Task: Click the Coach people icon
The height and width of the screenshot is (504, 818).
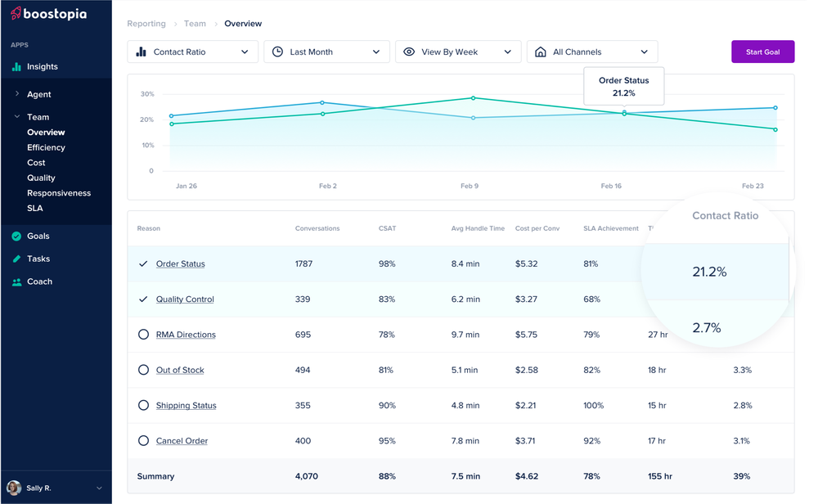Action: pos(16,281)
